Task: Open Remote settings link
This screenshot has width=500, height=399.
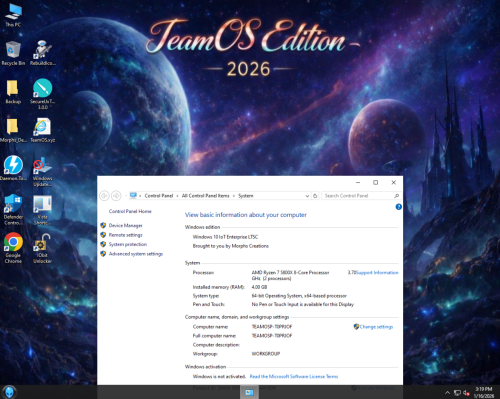Action: click(125, 235)
